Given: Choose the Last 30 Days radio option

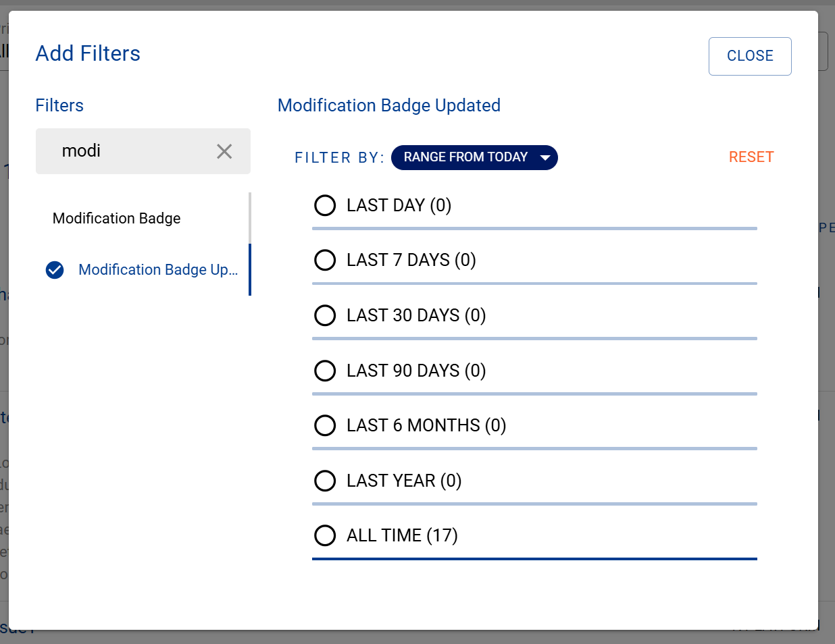Looking at the screenshot, I should 325,315.
